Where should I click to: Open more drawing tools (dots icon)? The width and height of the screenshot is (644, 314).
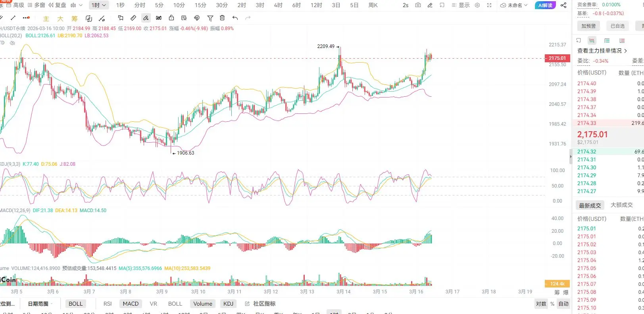26,18
